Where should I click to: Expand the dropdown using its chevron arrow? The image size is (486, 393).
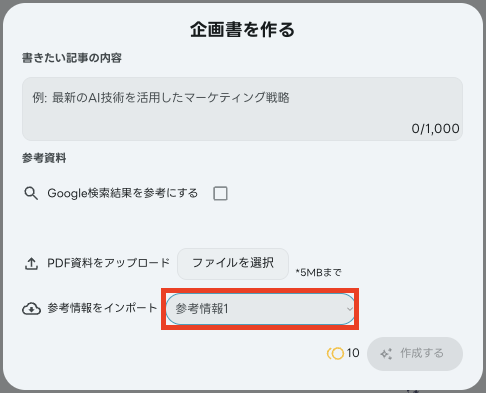349,309
